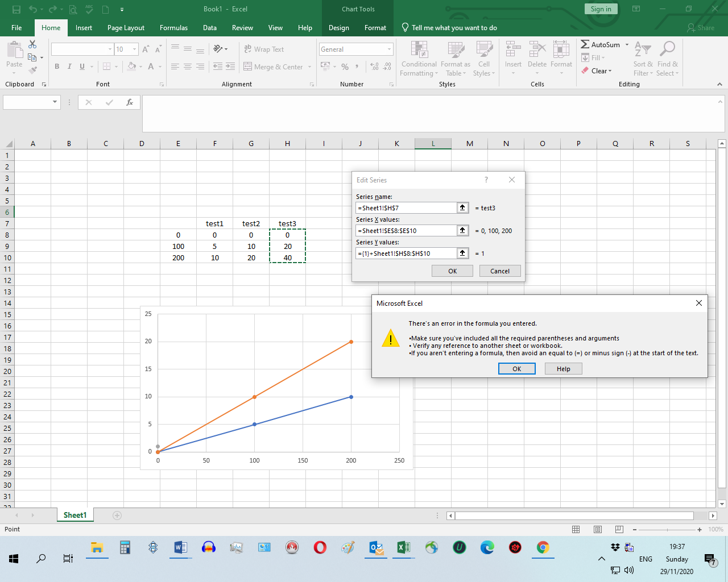Switch to the Insert ribbon tab

[84, 28]
